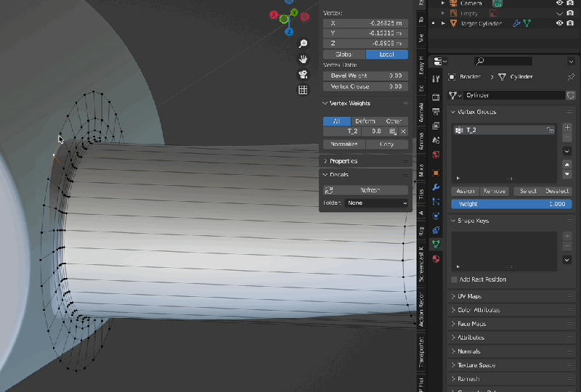Collapse the Shape Keys panel
Viewport: 581px width, 392px height.
(452, 221)
